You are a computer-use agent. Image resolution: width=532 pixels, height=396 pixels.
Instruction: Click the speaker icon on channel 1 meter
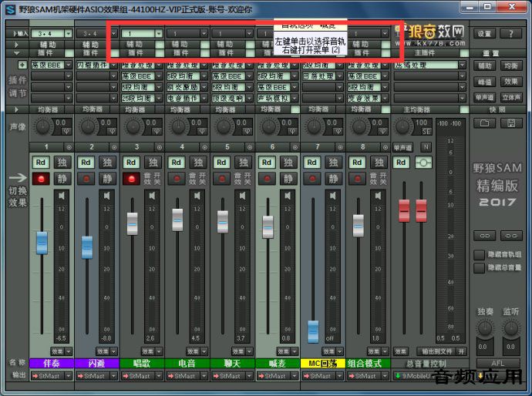62,196
